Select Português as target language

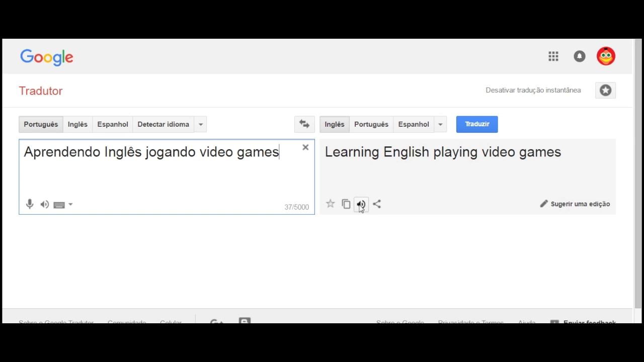tap(371, 124)
